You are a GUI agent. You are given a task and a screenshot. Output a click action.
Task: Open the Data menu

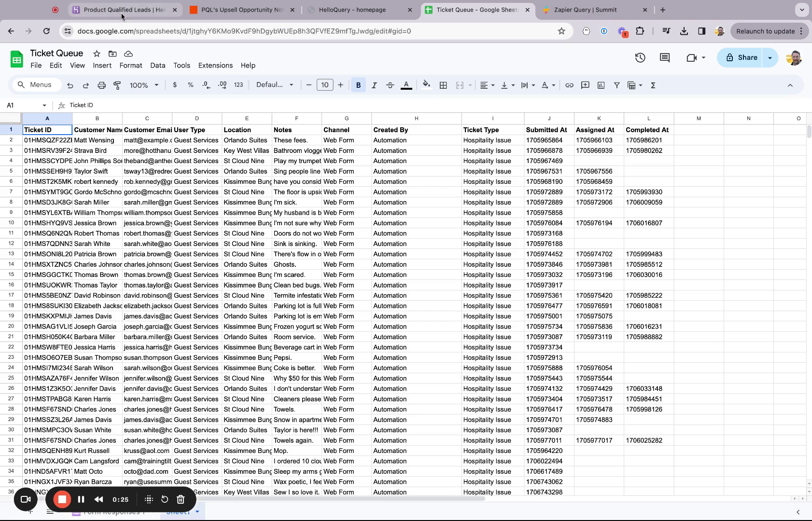pos(158,65)
